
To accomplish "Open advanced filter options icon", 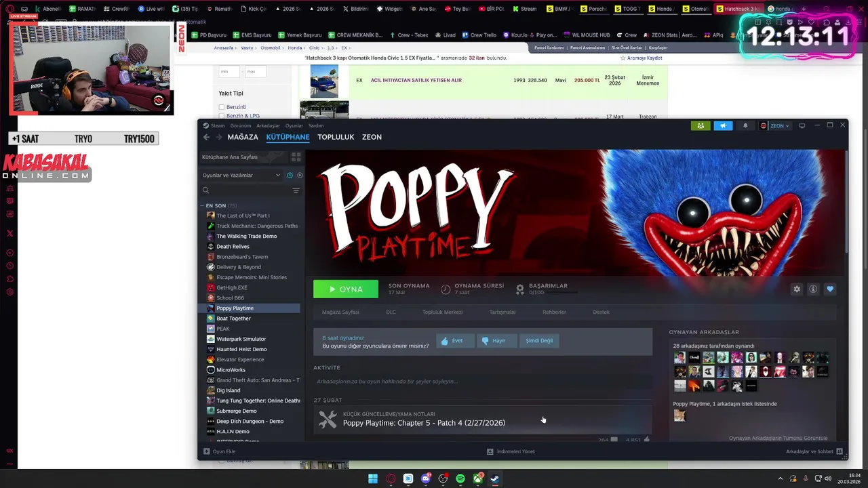I will tap(296, 190).
